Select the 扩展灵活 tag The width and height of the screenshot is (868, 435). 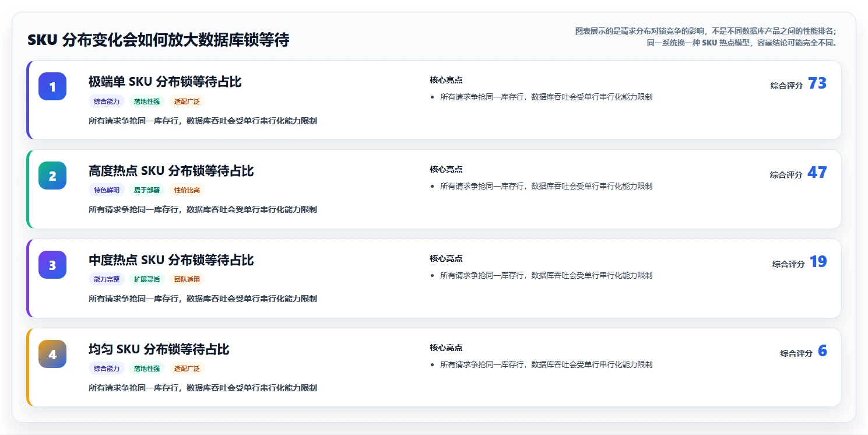(x=147, y=279)
